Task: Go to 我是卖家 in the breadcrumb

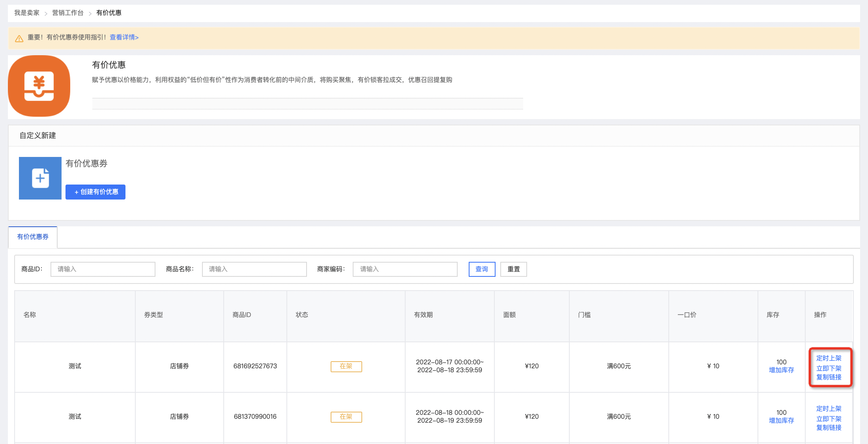Action: point(27,13)
